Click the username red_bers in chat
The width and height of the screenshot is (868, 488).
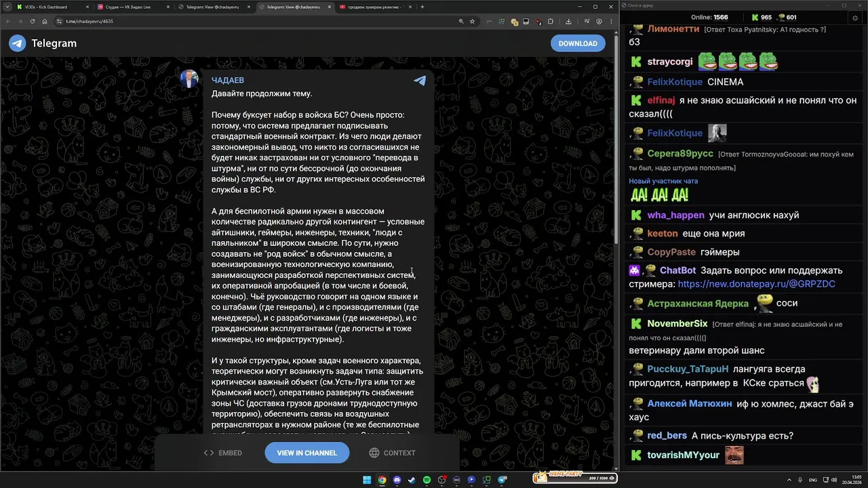[667, 436]
